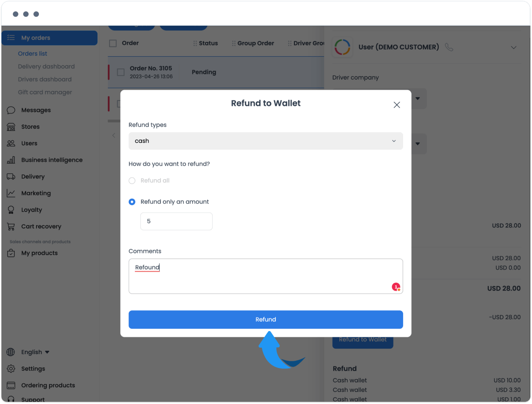
Task: Click the Settings gear icon
Action: pos(11,369)
